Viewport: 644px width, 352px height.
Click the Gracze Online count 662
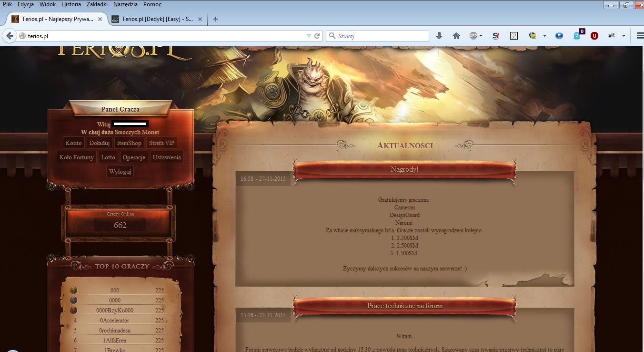click(120, 225)
